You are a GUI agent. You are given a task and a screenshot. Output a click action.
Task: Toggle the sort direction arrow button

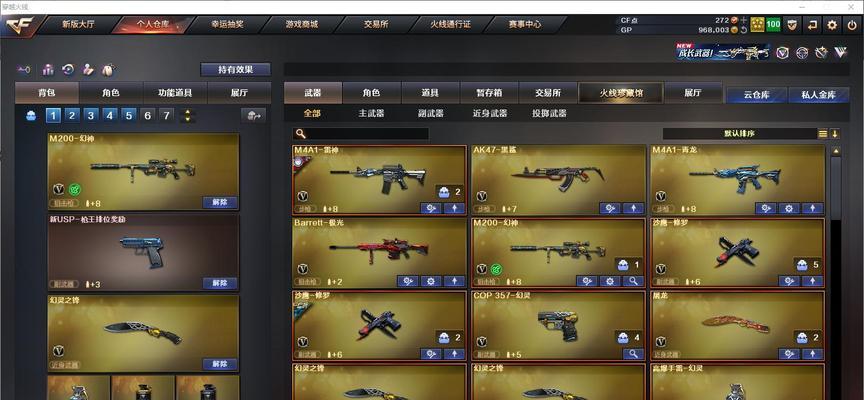[x=834, y=133]
